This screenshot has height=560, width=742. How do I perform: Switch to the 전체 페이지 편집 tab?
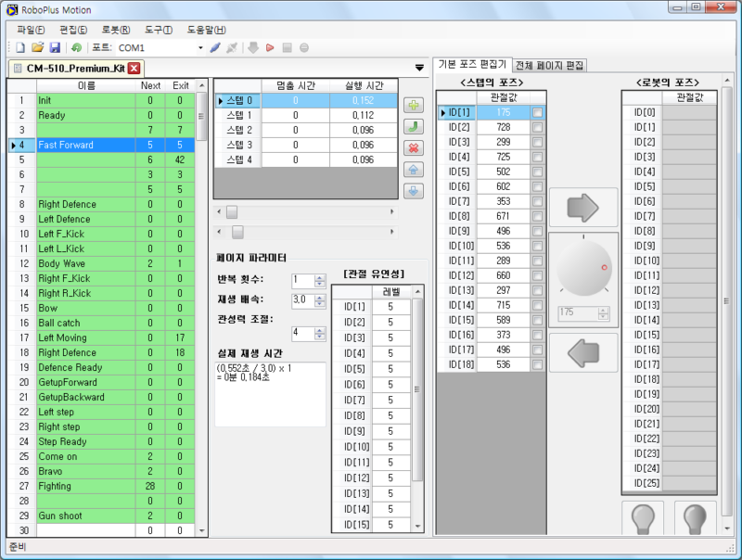[x=549, y=65]
